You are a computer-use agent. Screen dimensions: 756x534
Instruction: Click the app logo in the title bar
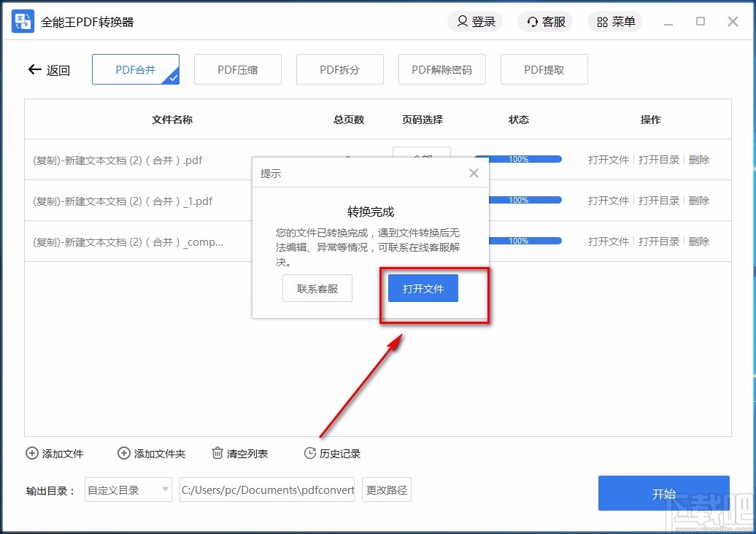pos(22,21)
